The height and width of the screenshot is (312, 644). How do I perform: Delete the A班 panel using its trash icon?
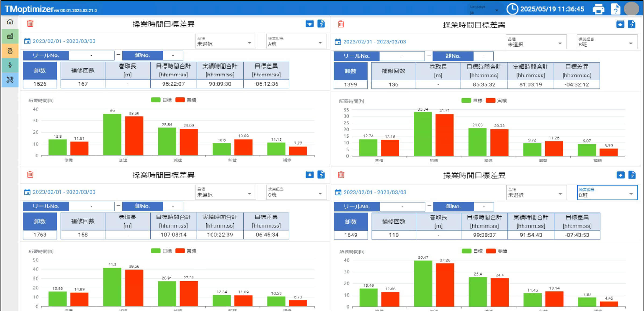click(30, 24)
